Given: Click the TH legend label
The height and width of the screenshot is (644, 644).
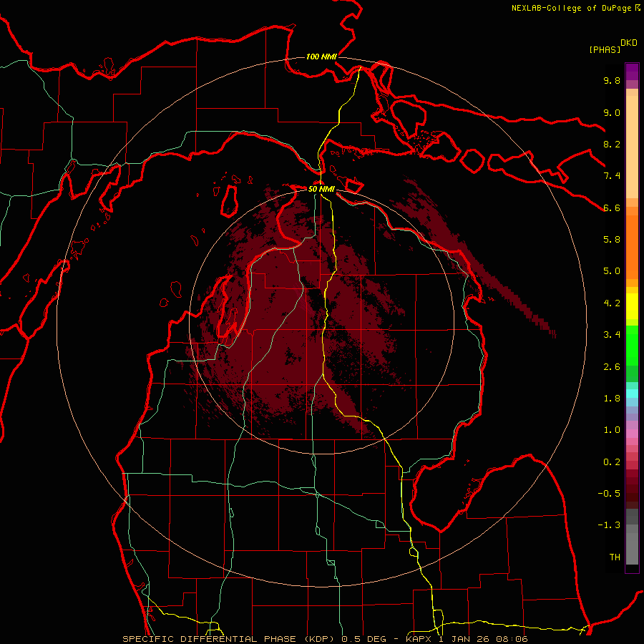Looking at the screenshot, I should click(615, 557).
